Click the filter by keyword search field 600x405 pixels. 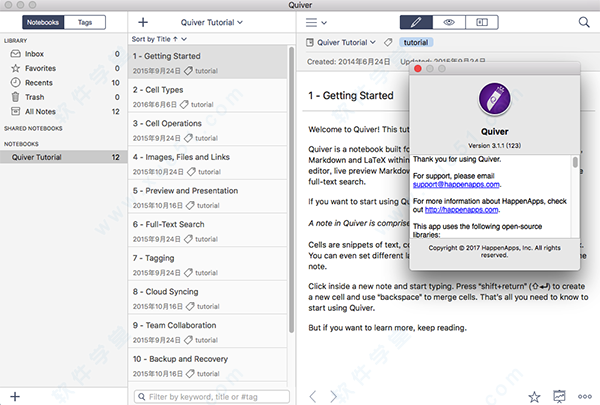point(212,397)
